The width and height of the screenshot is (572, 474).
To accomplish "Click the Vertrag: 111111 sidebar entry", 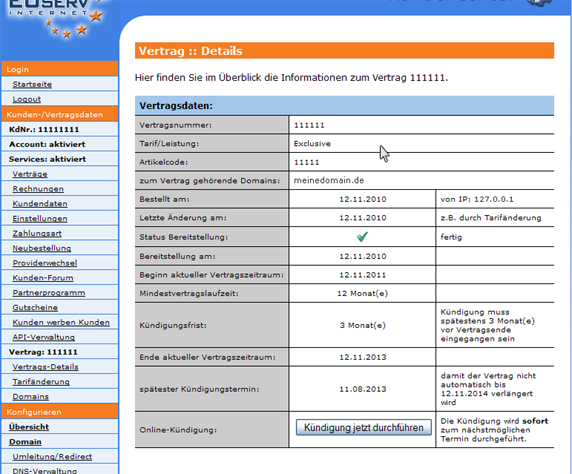I will [43, 352].
